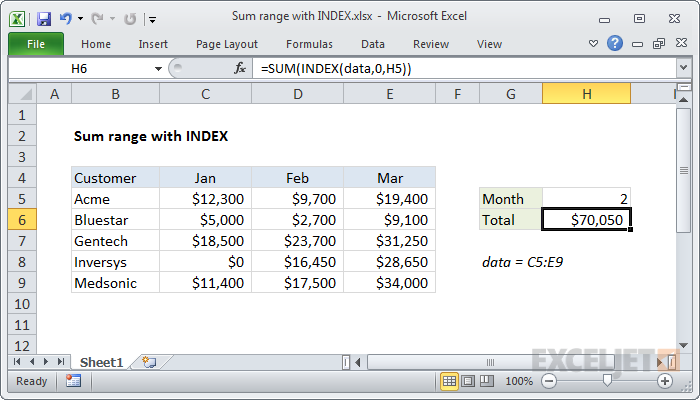The image size is (700, 400).
Task: Switch to Page Break Preview
Action: (487, 381)
